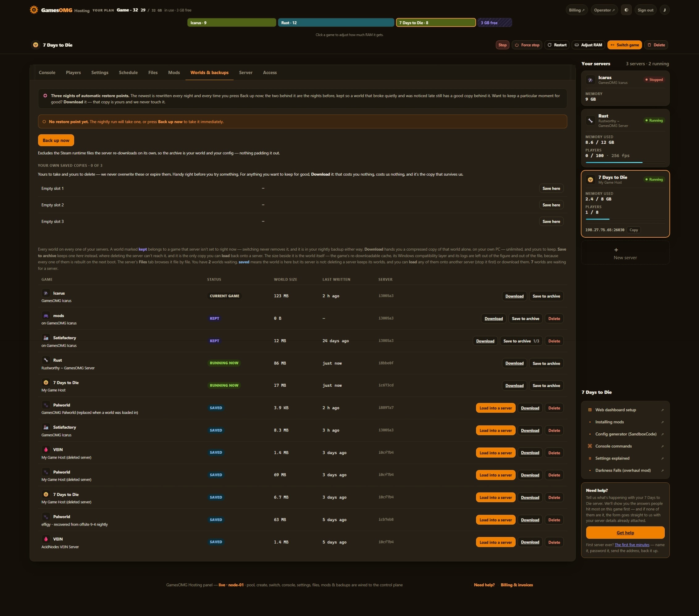This screenshot has height=616, width=699.
Task: Open the Console tab
Action: [47, 73]
